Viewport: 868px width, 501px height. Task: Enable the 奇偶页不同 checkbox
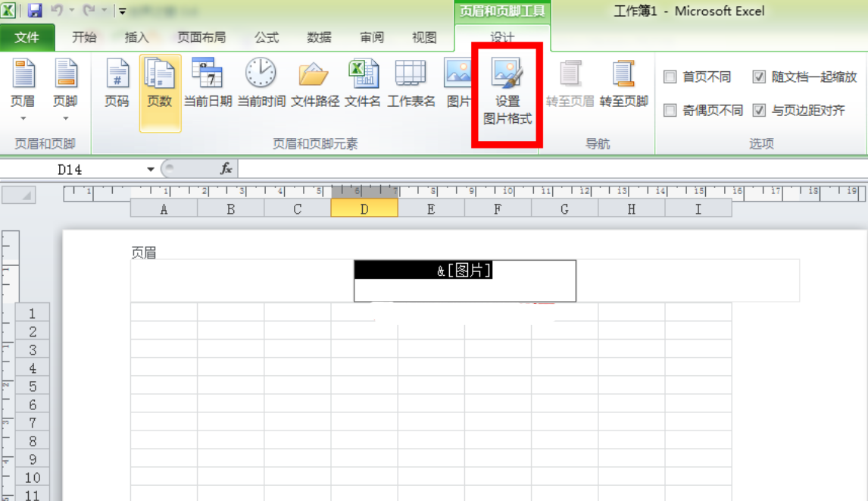point(670,111)
